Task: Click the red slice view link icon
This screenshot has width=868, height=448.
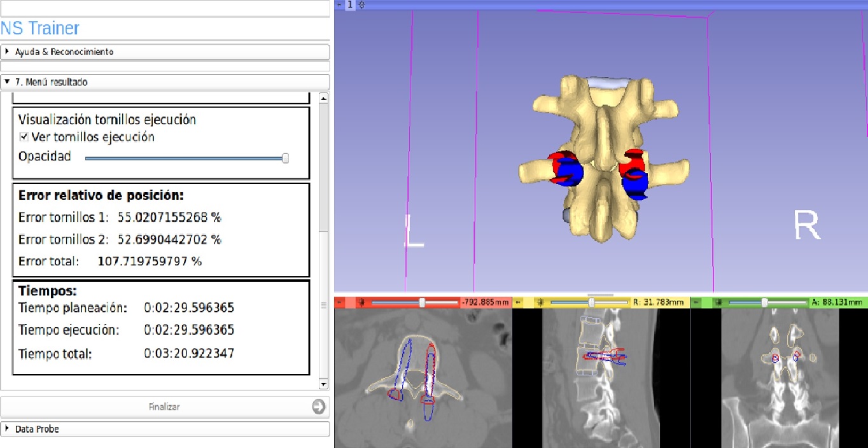Action: [x=361, y=302]
